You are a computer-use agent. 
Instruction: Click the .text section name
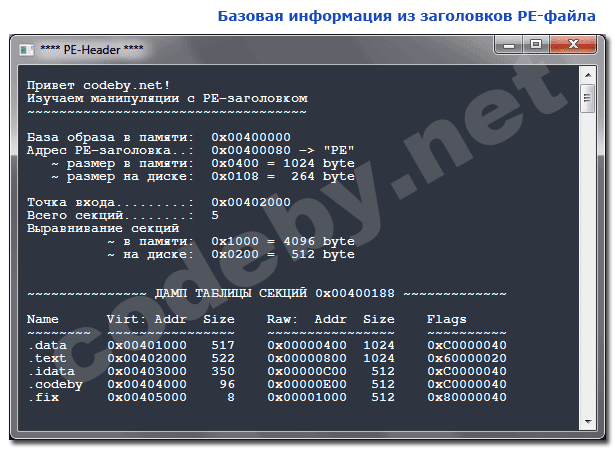(47, 358)
